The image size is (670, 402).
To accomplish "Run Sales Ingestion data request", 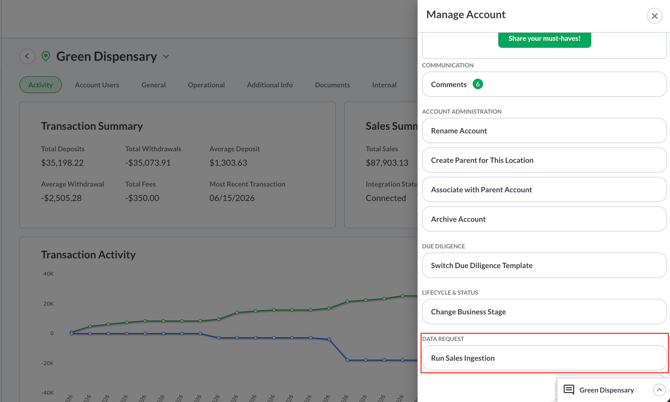I will (544, 358).
